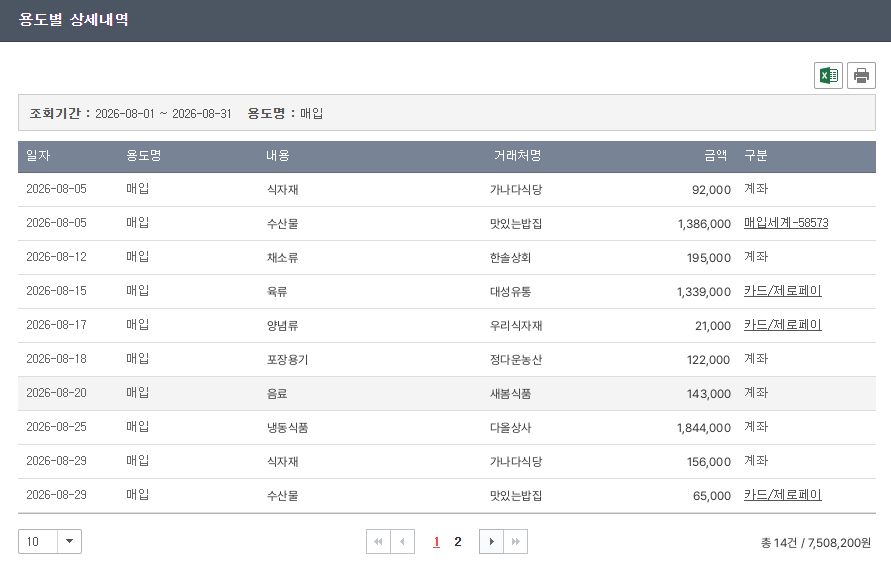
Task: Select the 21,000 amount cell
Action: click(713, 326)
